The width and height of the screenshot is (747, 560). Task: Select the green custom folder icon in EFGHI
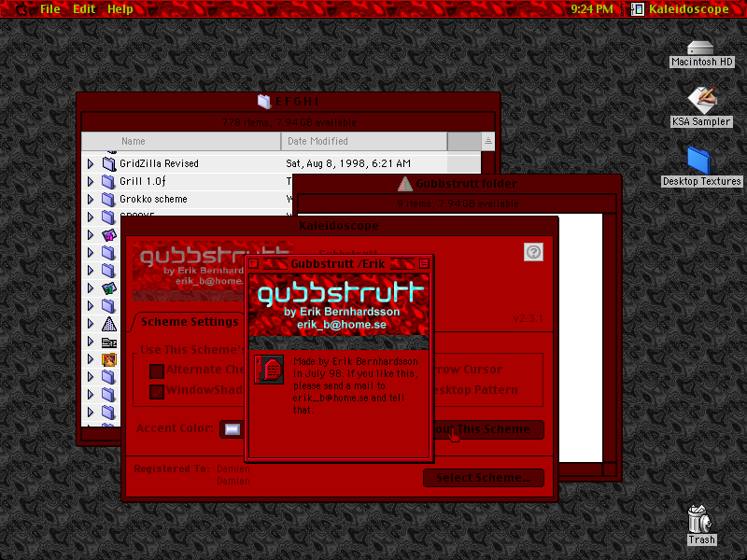[109, 288]
